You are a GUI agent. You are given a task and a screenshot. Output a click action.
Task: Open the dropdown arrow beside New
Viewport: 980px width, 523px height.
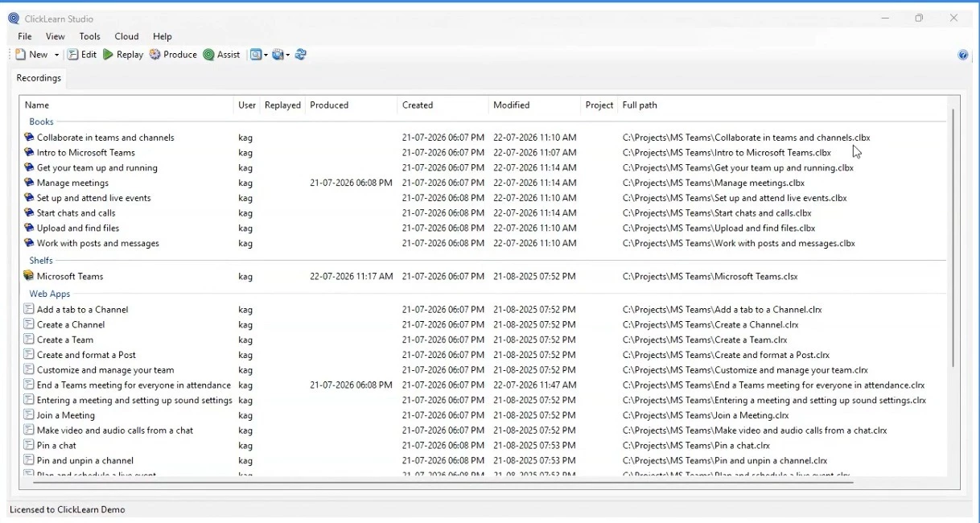[x=56, y=55]
